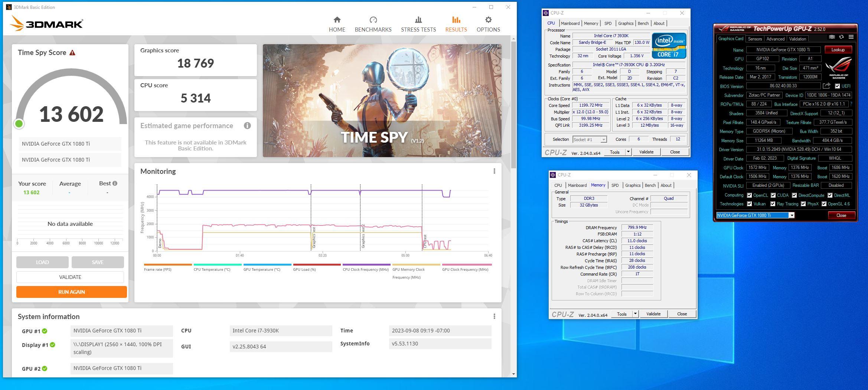Toggle the OpenGL 4.6 checkbox
Viewport: 868px width, 390px height.
[x=824, y=204]
